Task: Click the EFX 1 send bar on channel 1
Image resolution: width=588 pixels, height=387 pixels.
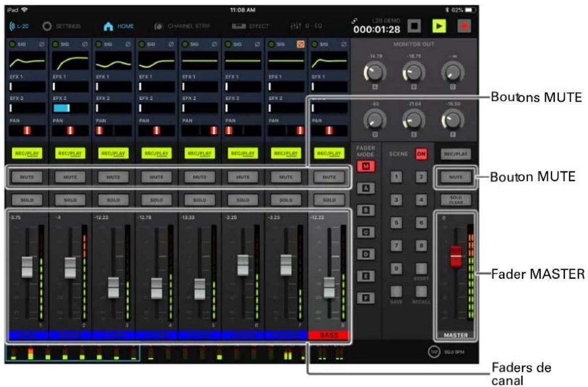Action: click(27, 87)
